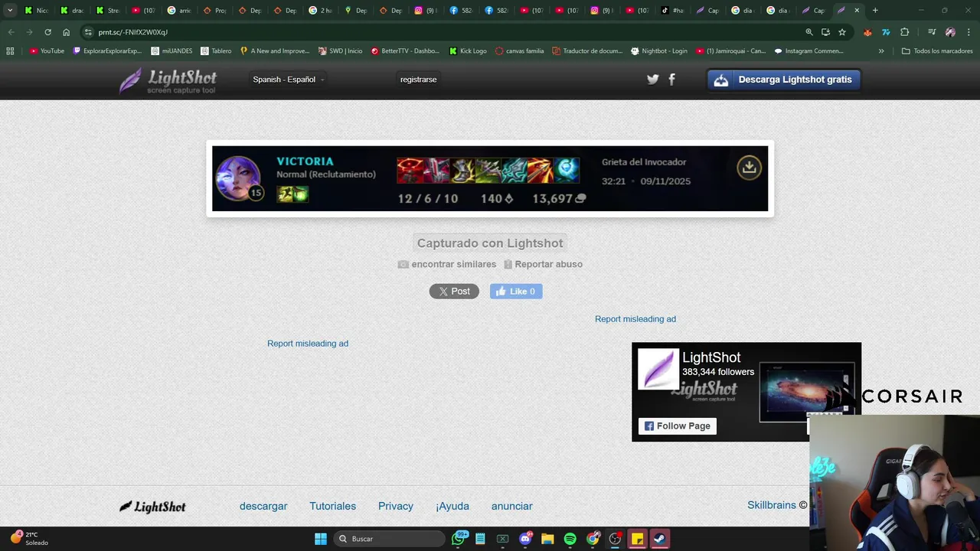The height and width of the screenshot is (551, 980).
Task: Click the browser back arrow
Action: point(11,32)
